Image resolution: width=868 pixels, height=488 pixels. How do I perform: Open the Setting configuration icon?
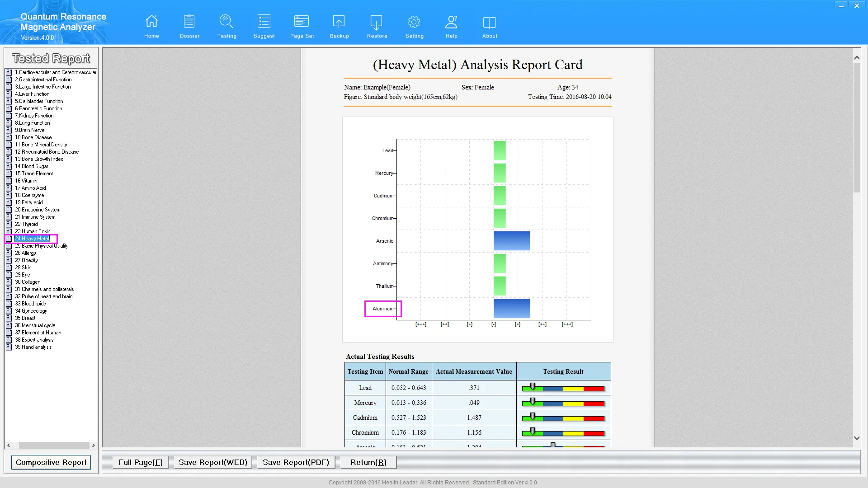tap(414, 26)
